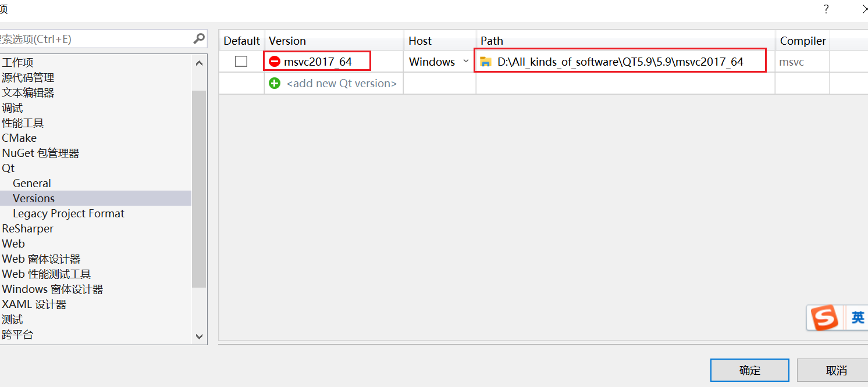
Task: Open the Legacy Project Format page
Action: pyautogui.click(x=69, y=213)
